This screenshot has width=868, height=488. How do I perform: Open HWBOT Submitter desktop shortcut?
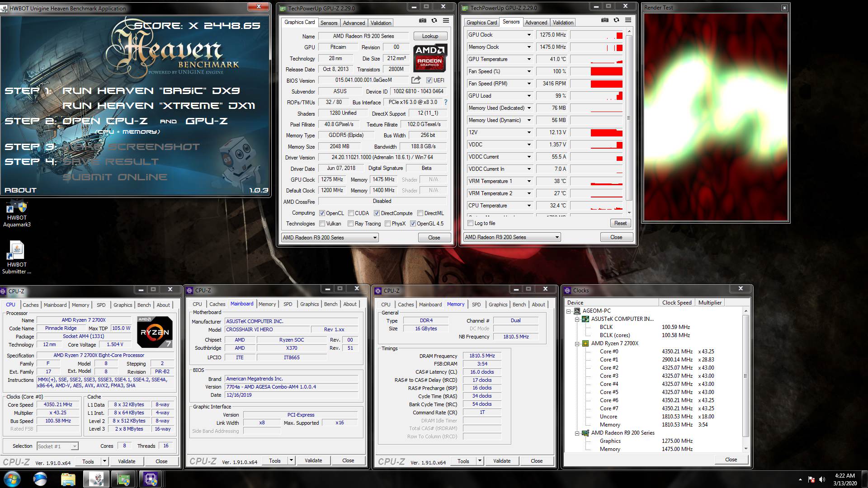(17, 258)
